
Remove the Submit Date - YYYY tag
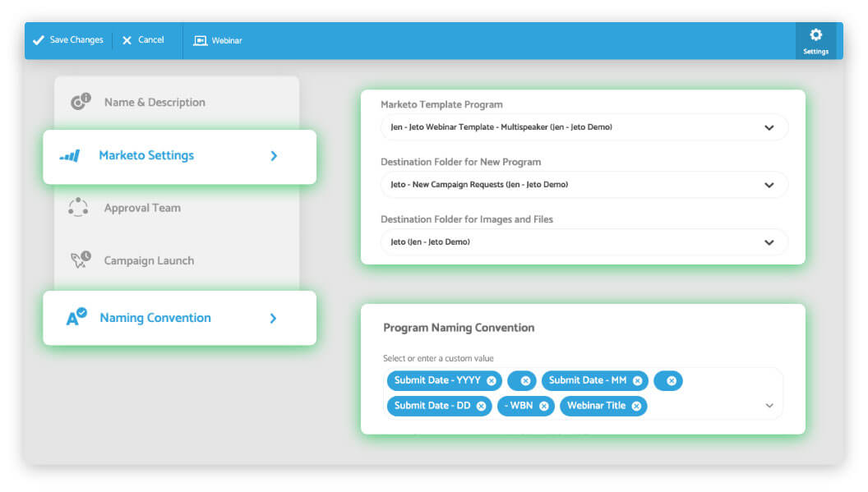click(x=491, y=381)
